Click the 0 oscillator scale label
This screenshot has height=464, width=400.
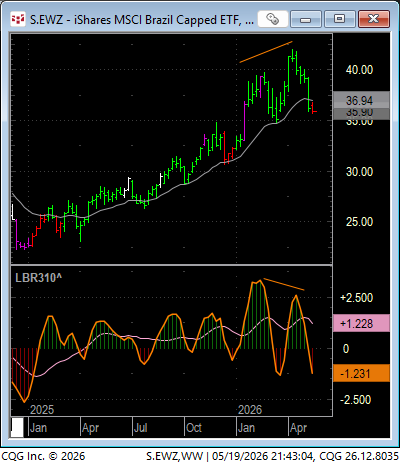click(x=346, y=349)
